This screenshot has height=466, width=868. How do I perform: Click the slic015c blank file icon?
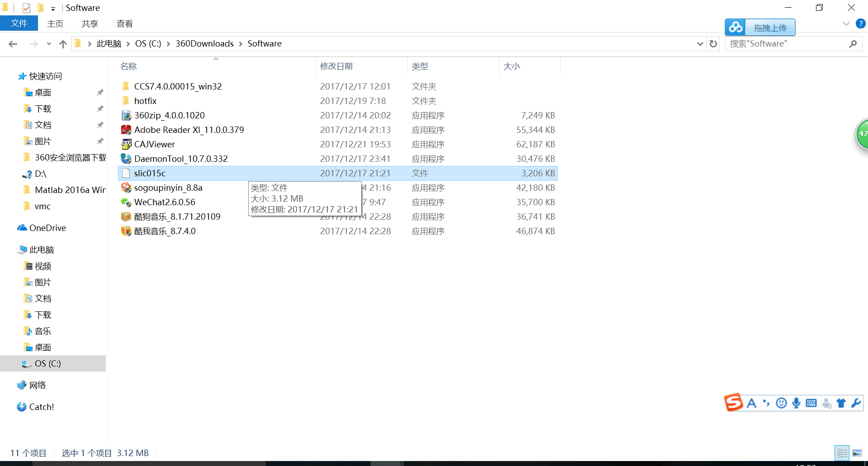[126, 174]
